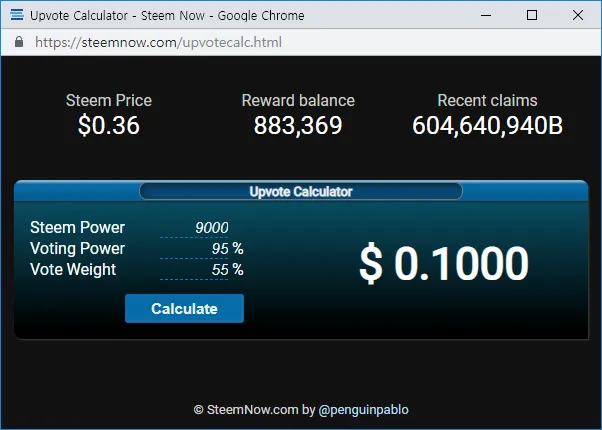Click the Reward balance value 883,369
602x430 pixels.
[x=298, y=125]
